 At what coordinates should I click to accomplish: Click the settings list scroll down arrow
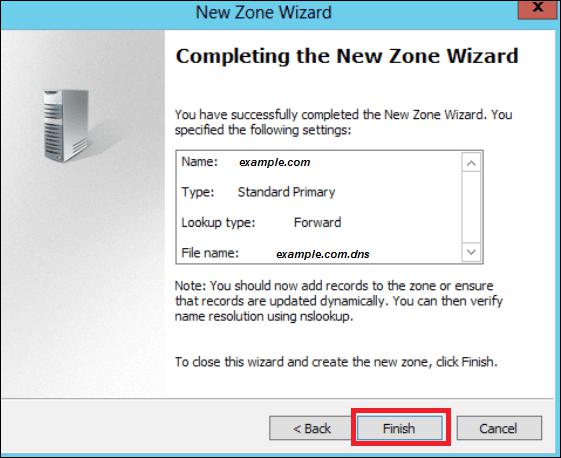coord(471,252)
